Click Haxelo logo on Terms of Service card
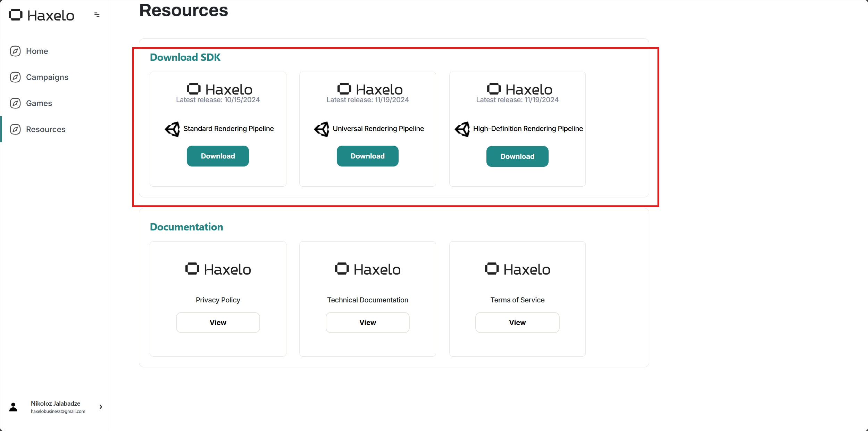Viewport: 868px width, 431px height. click(x=518, y=269)
